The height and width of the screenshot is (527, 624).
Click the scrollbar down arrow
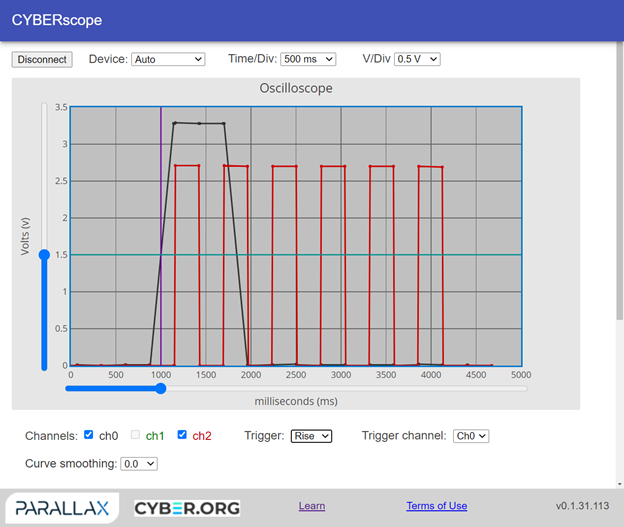pyautogui.click(x=620, y=484)
